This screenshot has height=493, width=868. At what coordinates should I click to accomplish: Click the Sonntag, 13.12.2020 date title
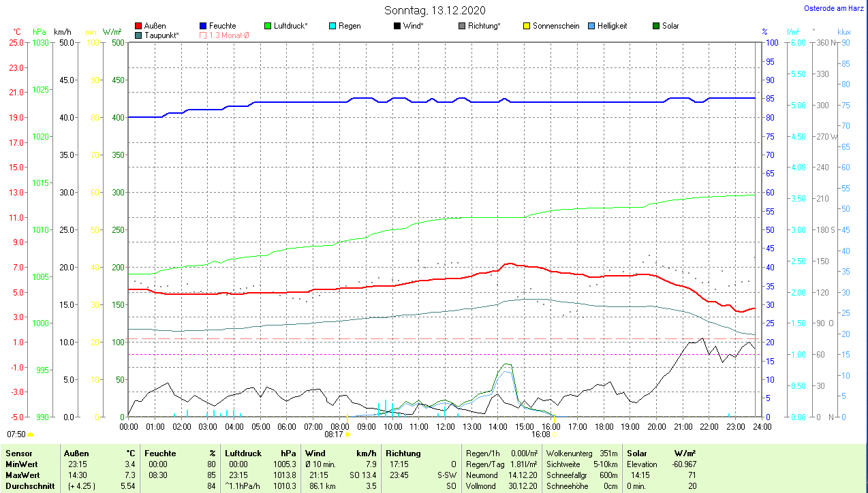(x=435, y=10)
